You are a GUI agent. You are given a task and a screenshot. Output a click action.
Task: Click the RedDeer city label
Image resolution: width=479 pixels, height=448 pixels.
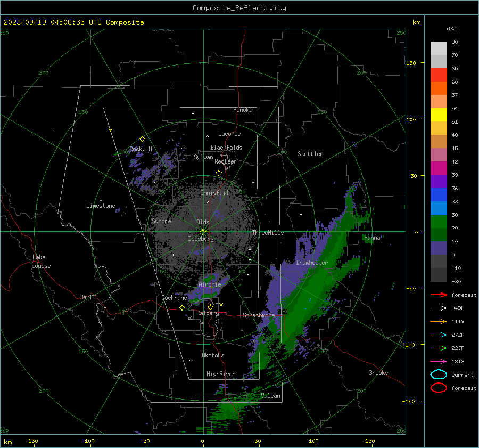(226, 161)
